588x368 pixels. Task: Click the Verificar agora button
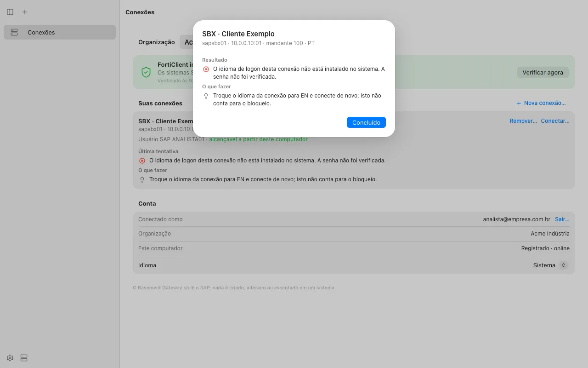coord(543,72)
